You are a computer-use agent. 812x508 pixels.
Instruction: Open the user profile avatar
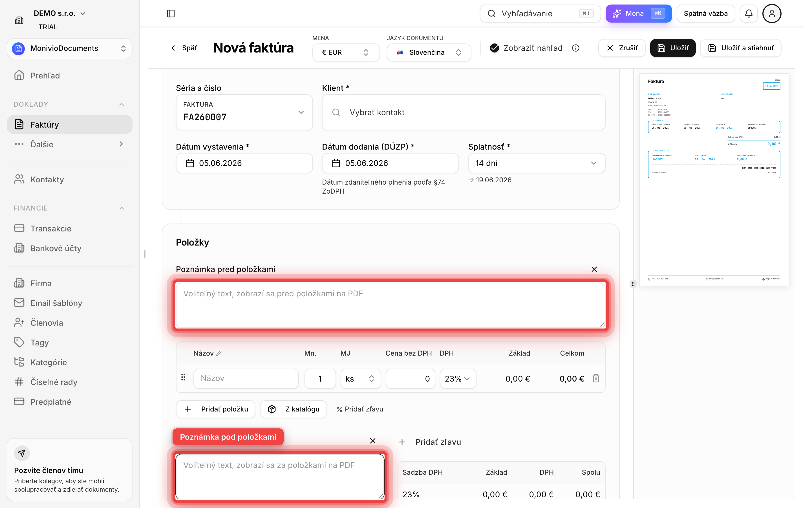772,14
